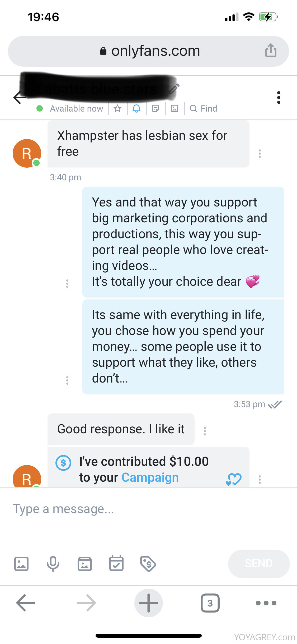Open options for the Xhampster message
297x644 pixels.
coord(260,153)
